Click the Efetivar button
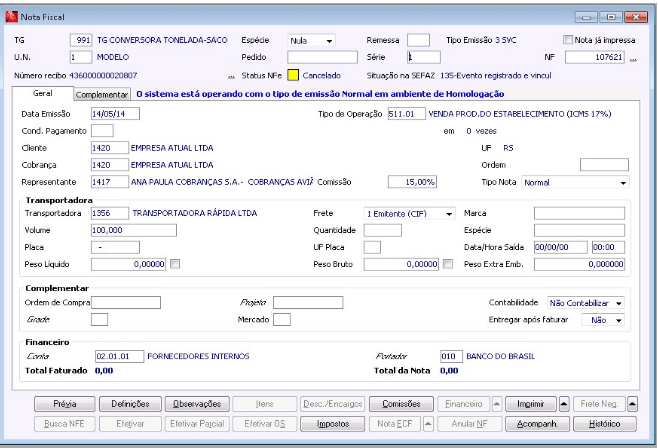 130,424
